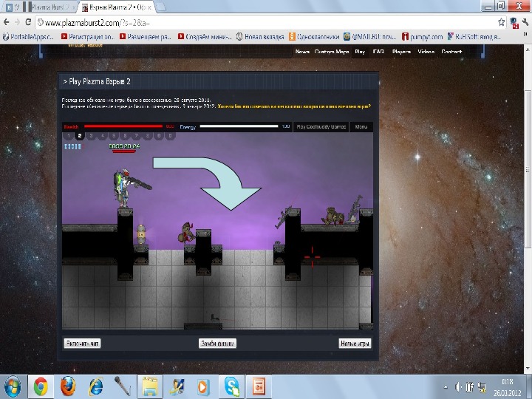
Task: Show hidden tray icons arrow
Action: click(x=446, y=386)
